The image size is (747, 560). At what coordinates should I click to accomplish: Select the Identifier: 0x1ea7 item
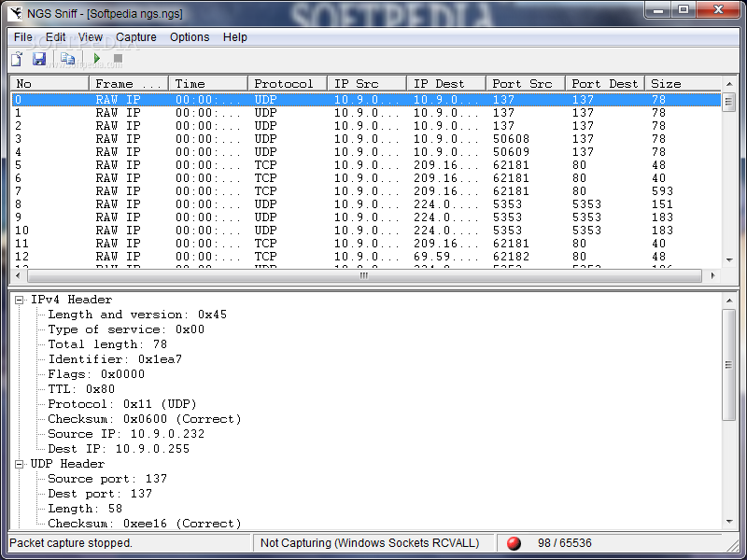click(115, 359)
